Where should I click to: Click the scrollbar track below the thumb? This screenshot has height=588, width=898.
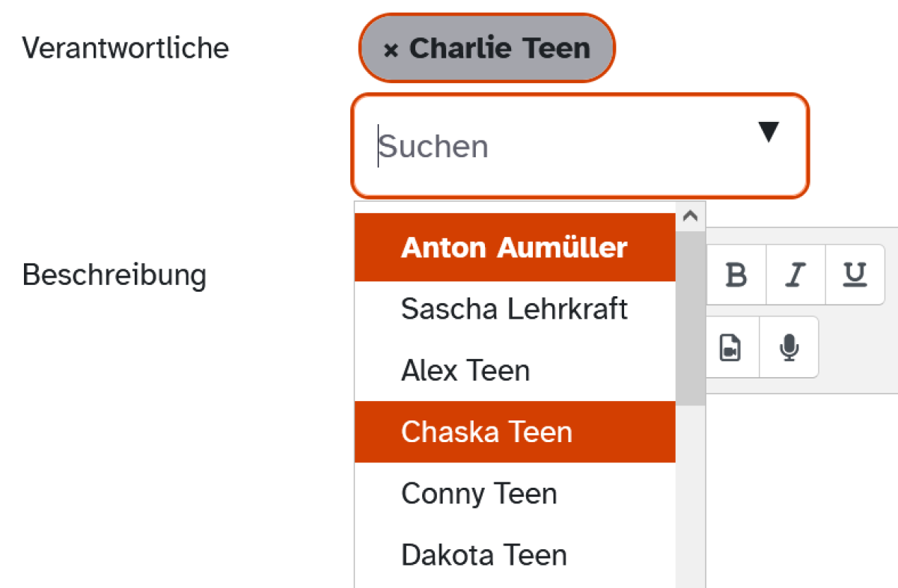(x=691, y=497)
